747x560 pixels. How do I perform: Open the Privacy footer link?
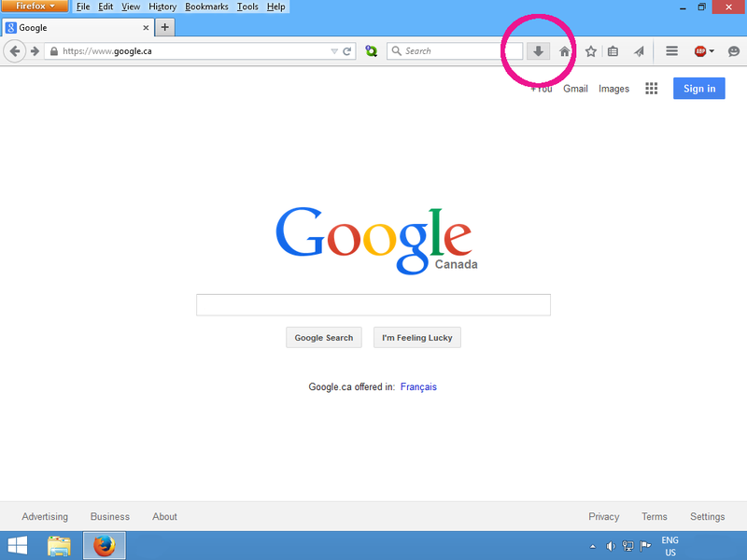603,517
